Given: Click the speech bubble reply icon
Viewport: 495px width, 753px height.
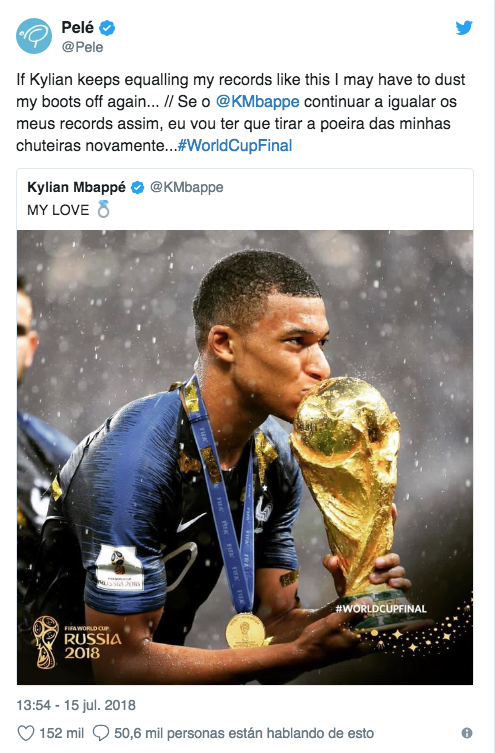Looking at the screenshot, I should coord(101,733).
